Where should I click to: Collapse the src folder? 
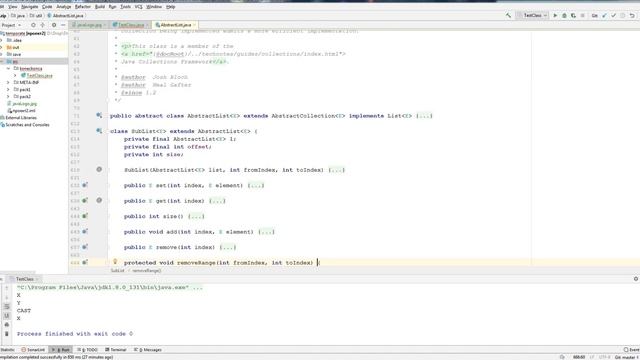2,61
